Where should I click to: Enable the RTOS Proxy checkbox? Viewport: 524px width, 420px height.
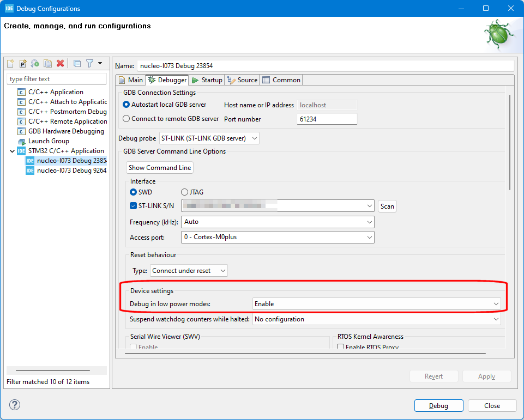click(x=340, y=346)
